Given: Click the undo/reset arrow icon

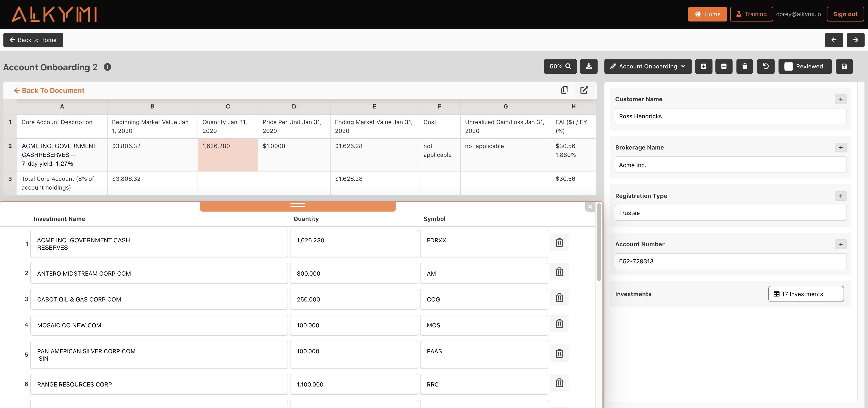Looking at the screenshot, I should click(766, 66).
